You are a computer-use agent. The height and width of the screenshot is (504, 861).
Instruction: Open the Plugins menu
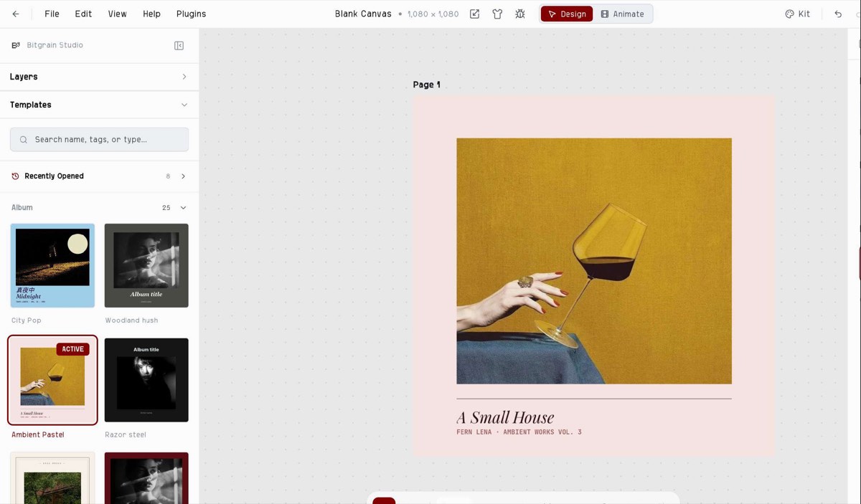pyautogui.click(x=191, y=14)
